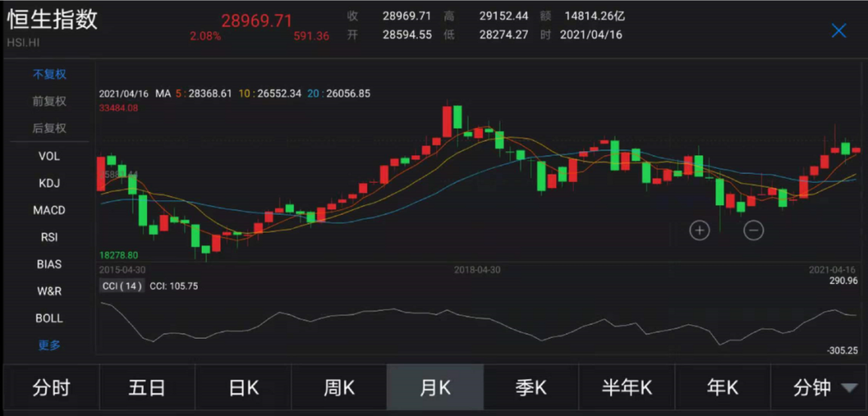Viewport: 868px width, 416px height.
Task: Show the KDJ indicator
Action: click(x=49, y=183)
